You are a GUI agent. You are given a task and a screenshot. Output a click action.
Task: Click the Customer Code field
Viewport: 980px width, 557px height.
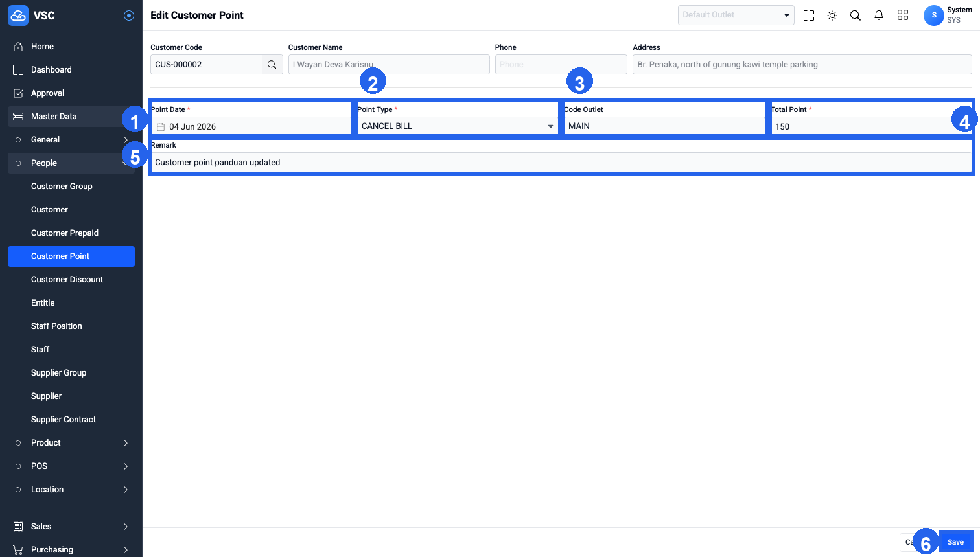pyautogui.click(x=206, y=65)
